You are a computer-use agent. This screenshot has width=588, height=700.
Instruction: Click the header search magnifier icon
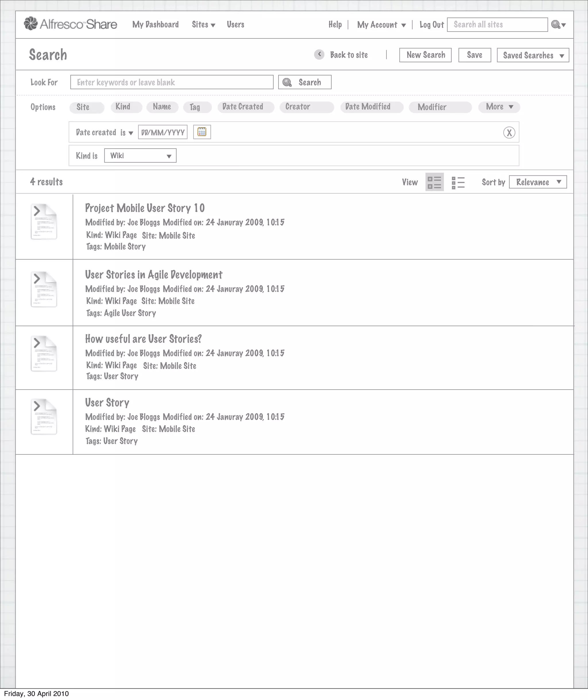[555, 25]
